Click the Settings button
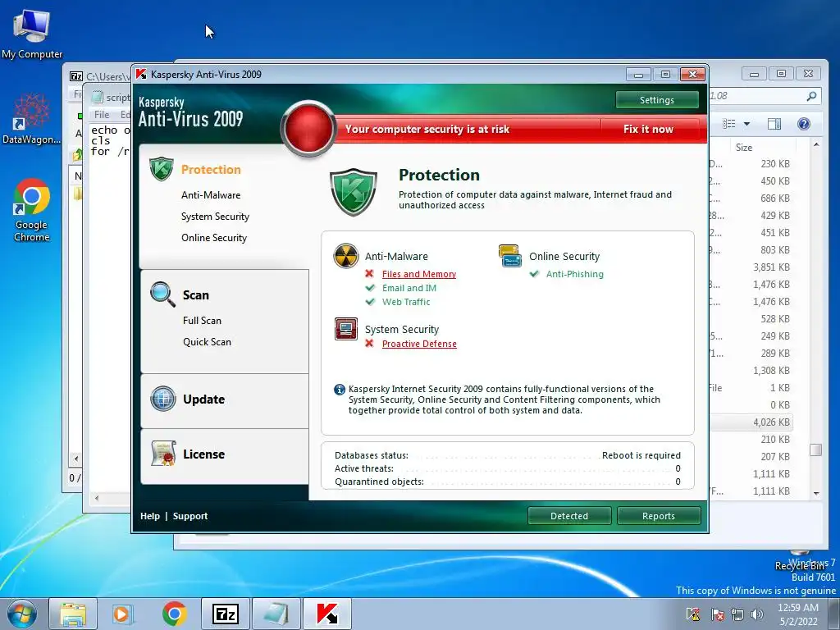 [657, 99]
